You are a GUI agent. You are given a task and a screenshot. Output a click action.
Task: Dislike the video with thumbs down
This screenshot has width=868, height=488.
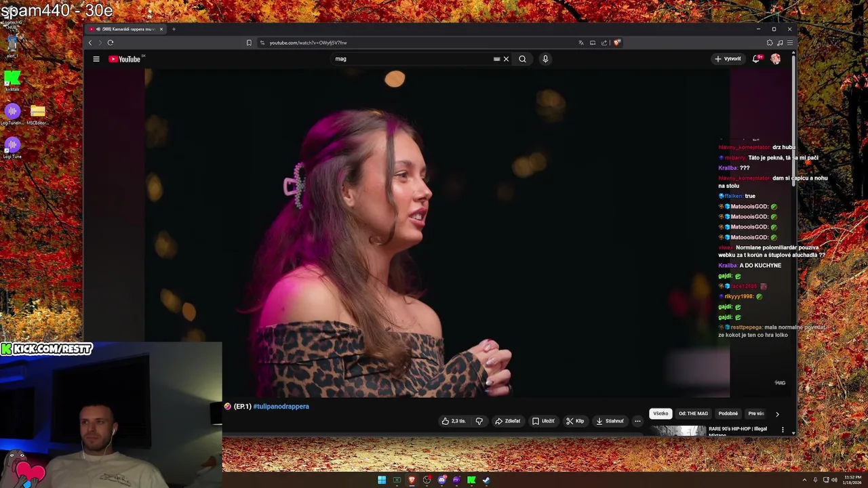click(x=479, y=421)
